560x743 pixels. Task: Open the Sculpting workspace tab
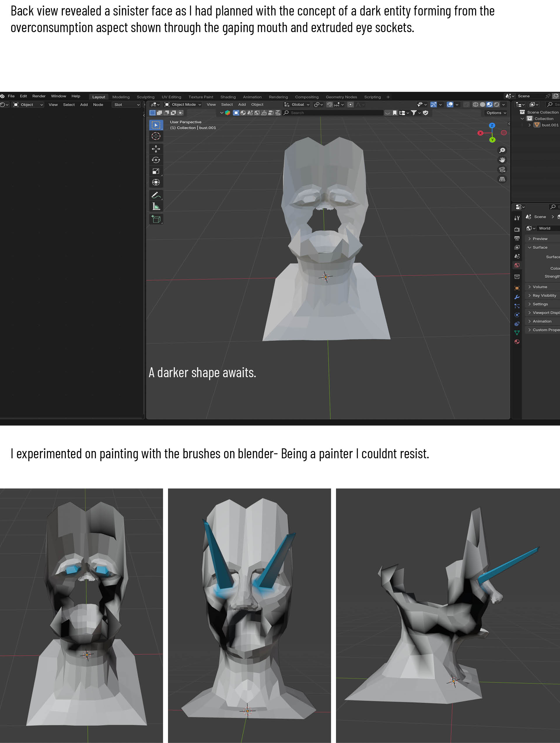click(146, 97)
